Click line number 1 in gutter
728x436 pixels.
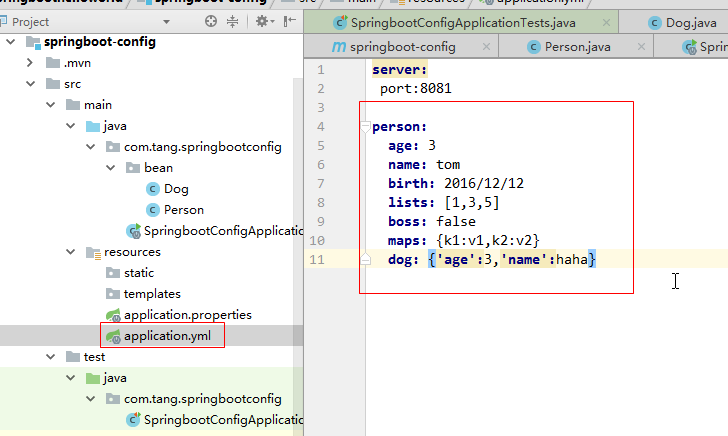click(x=321, y=70)
